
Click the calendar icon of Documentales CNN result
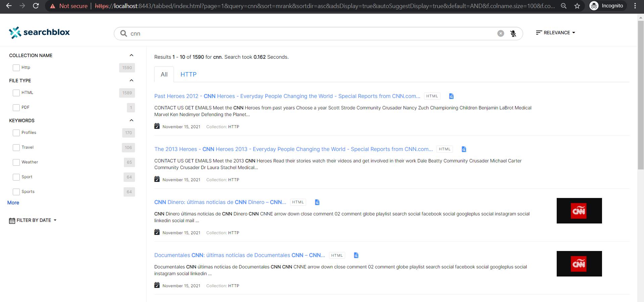tap(157, 285)
